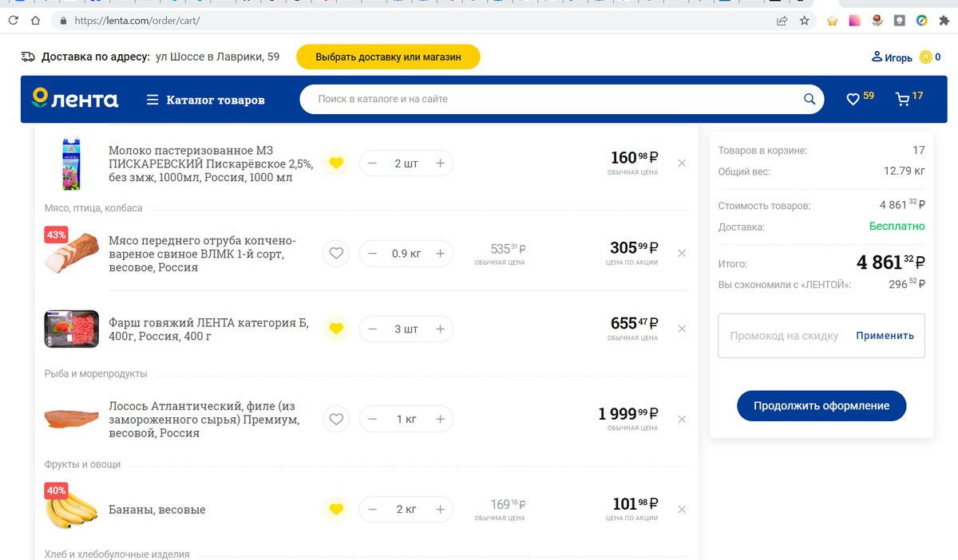
Task: Increase weight of Мясо переднего отруба
Action: coord(440,254)
